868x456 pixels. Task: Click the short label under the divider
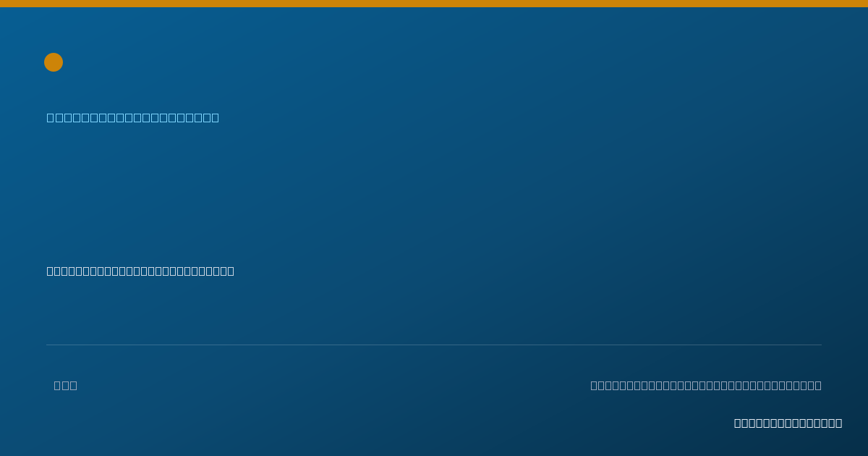coord(65,385)
